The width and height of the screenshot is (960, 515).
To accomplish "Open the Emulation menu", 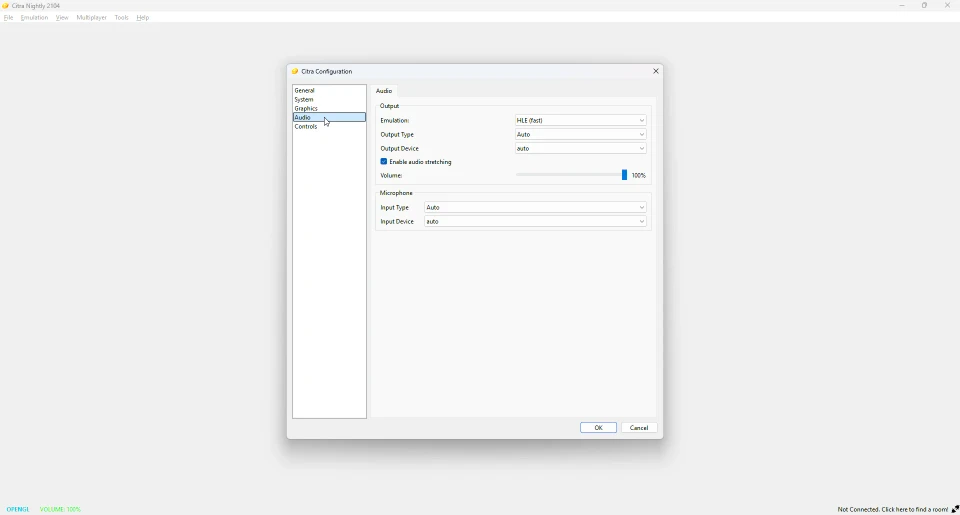I will [x=34, y=18].
